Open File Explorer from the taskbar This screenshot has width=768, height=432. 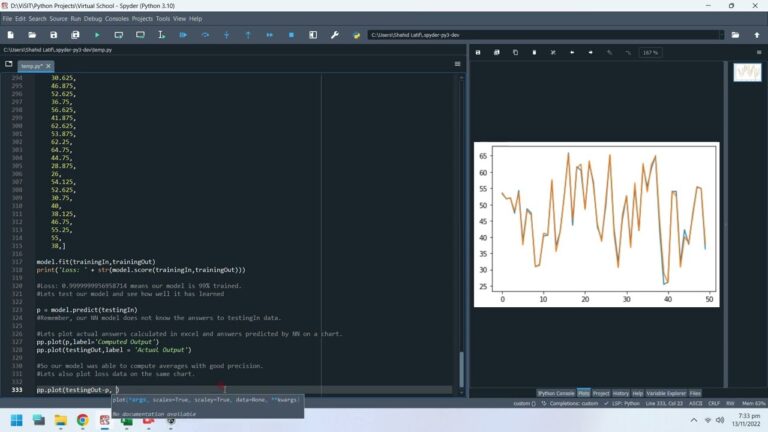61,420
